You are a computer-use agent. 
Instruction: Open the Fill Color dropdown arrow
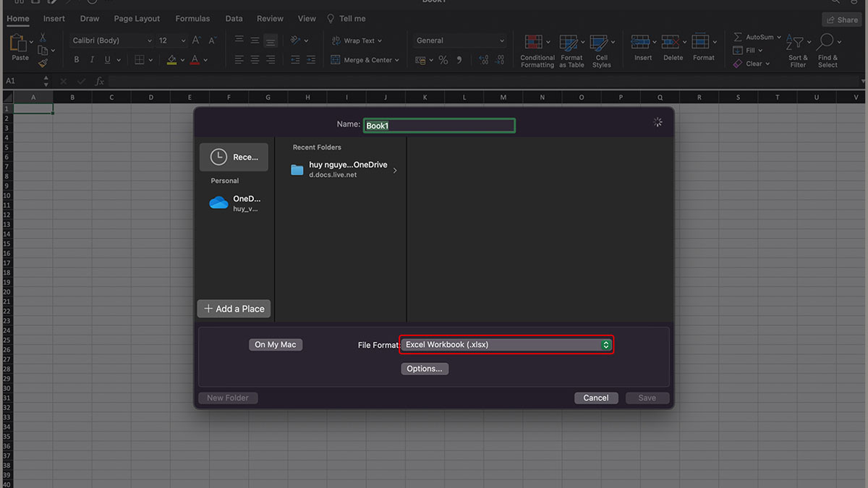click(x=182, y=61)
